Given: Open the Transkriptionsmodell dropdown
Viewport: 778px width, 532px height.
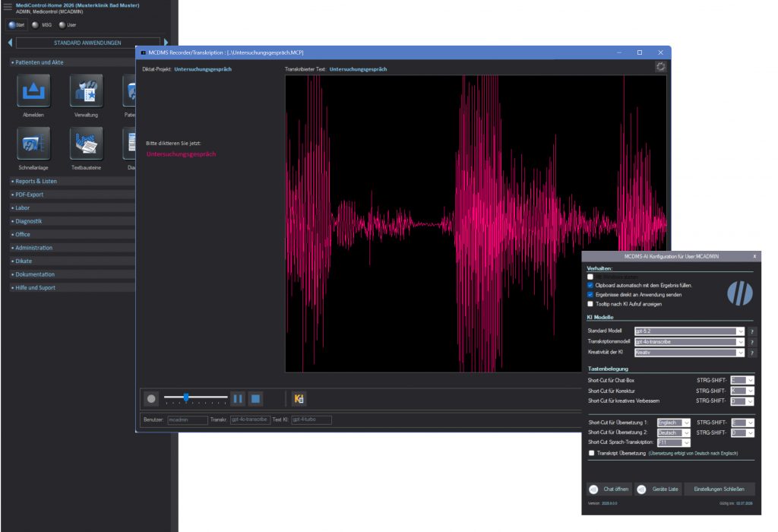Looking at the screenshot, I should pyautogui.click(x=740, y=342).
